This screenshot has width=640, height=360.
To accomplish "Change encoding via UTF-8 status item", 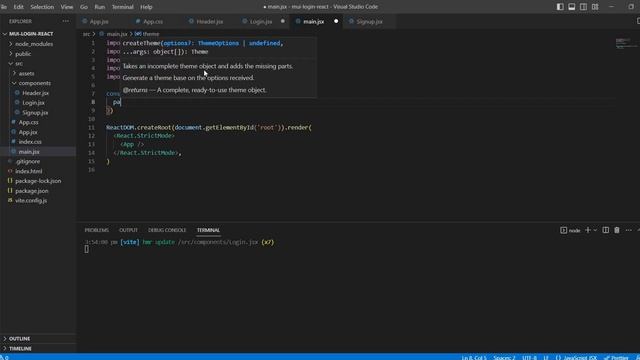I will point(529,357).
